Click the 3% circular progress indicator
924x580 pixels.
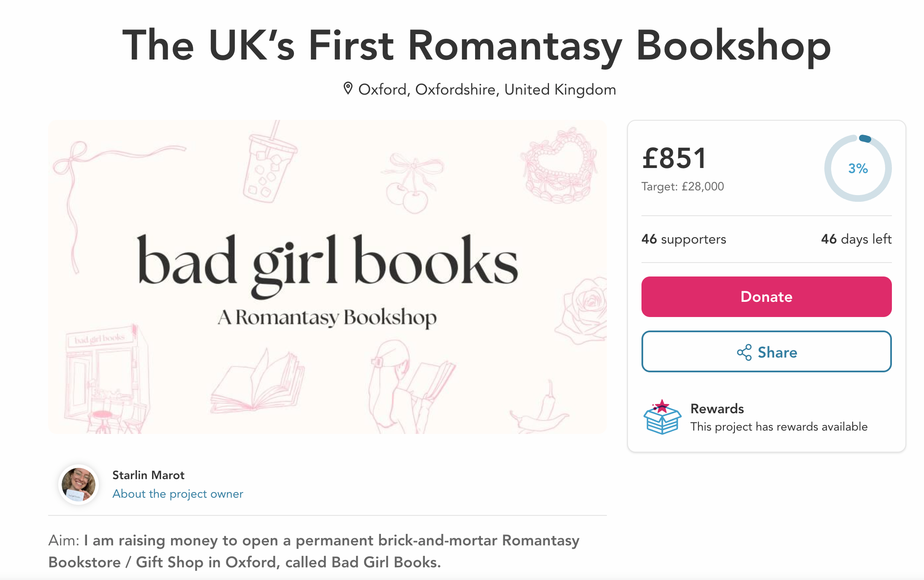[x=858, y=168]
